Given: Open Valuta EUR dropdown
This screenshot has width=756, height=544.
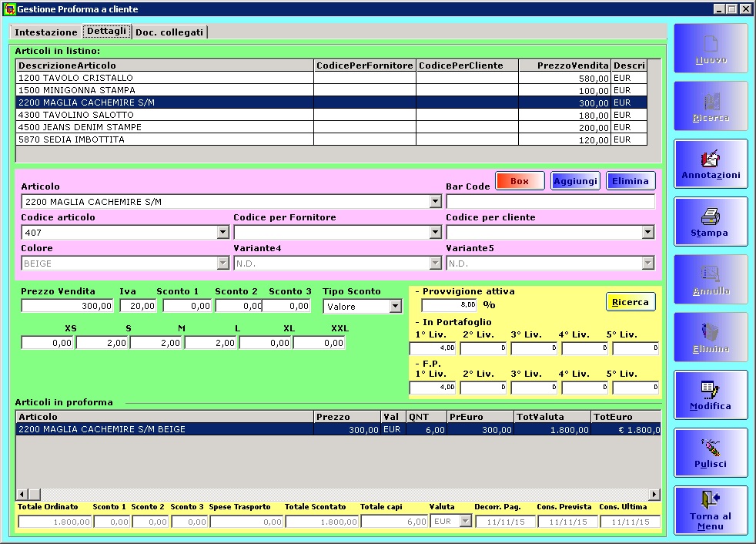Looking at the screenshot, I should point(465,522).
